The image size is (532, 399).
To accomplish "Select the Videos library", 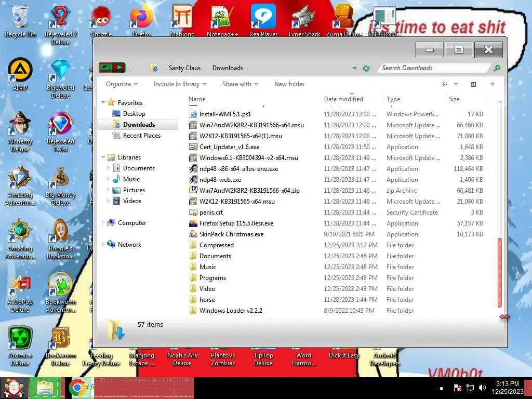I will 132,201.
